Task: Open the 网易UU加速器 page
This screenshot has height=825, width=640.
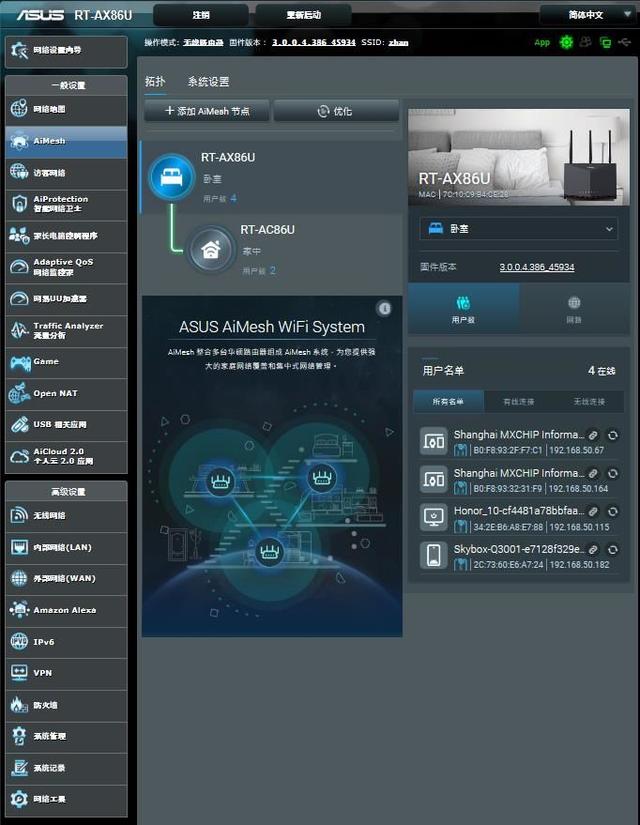Action: [66, 299]
